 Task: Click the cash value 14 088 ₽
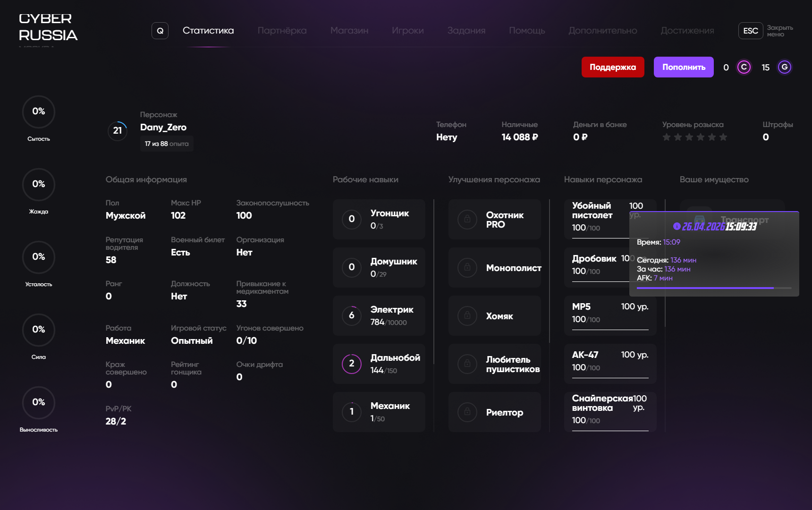tap(520, 137)
